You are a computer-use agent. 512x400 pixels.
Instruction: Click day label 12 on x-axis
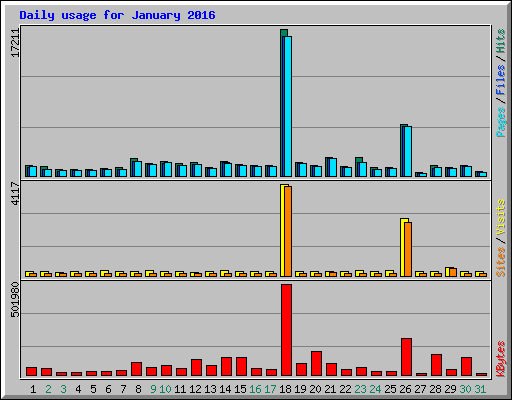pos(195,389)
